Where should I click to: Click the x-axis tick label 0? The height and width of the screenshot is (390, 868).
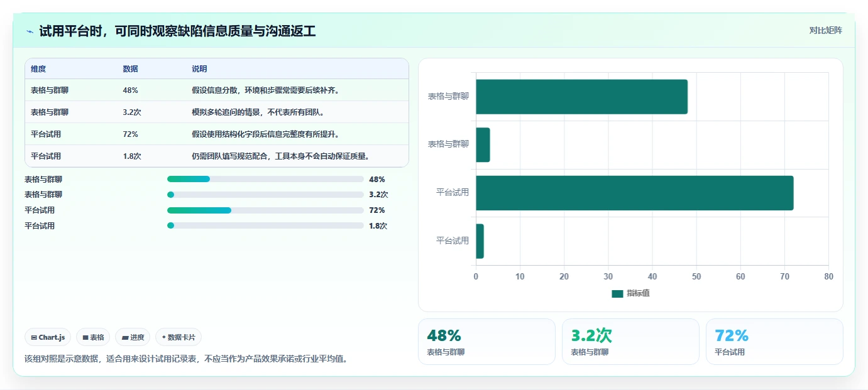[476, 276]
